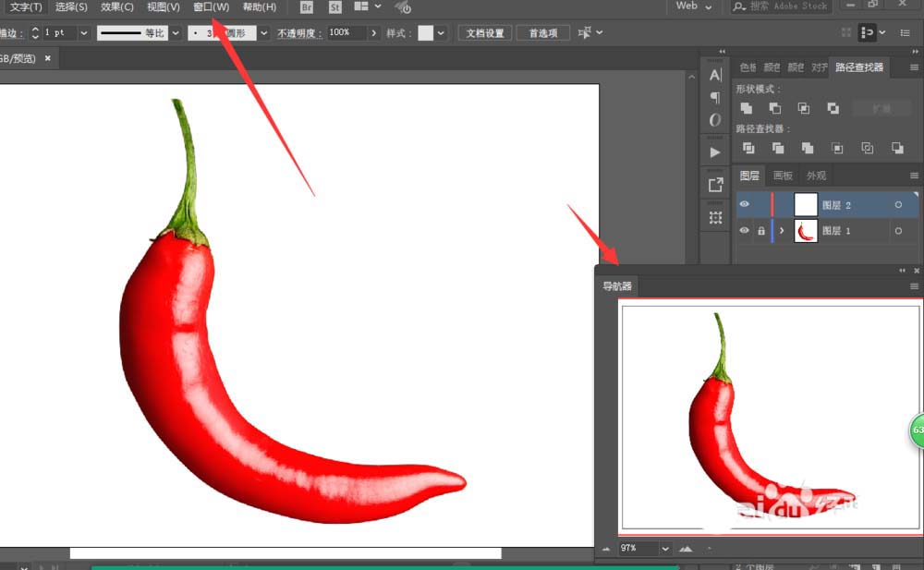Open the Asset Export panel icon
The width and height of the screenshot is (924, 570).
click(x=715, y=185)
